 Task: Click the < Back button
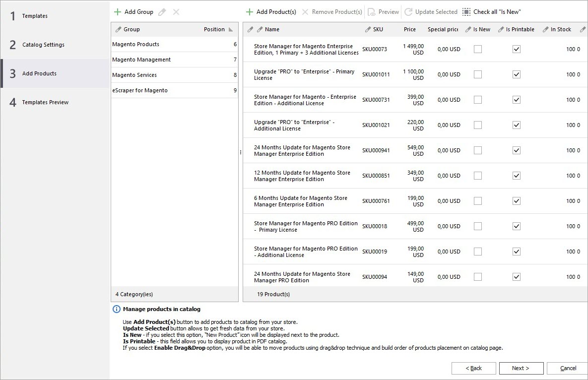pyautogui.click(x=473, y=368)
